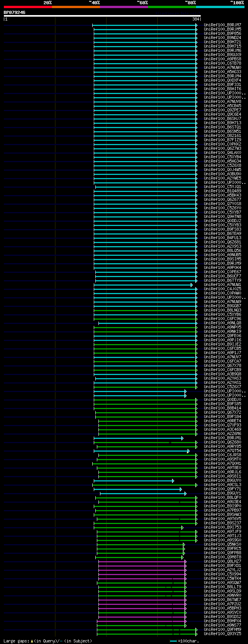Follow the UniRef100_Q9FY71 link

coord(222,489)
